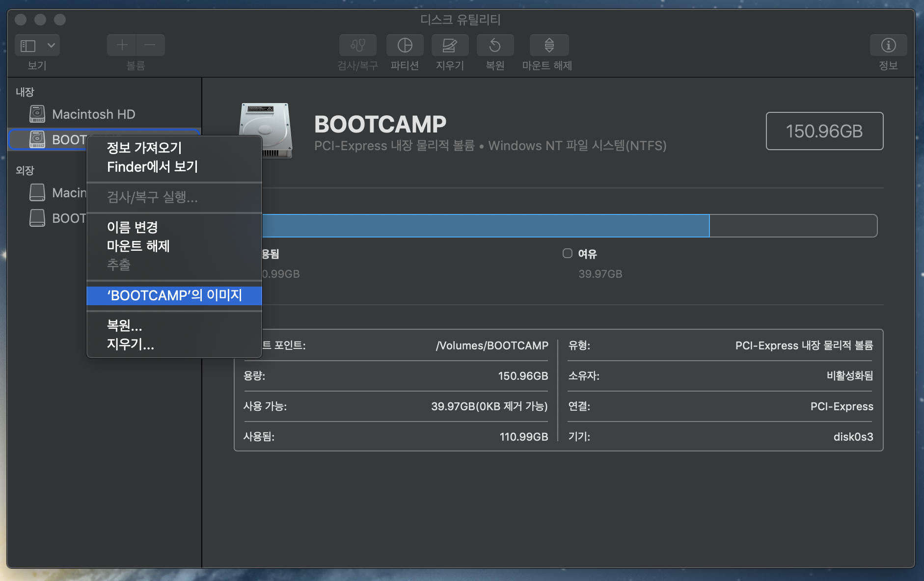Image resolution: width=924 pixels, height=581 pixels.
Task: Select the external Macintosh disk icon
Action: [x=37, y=192]
